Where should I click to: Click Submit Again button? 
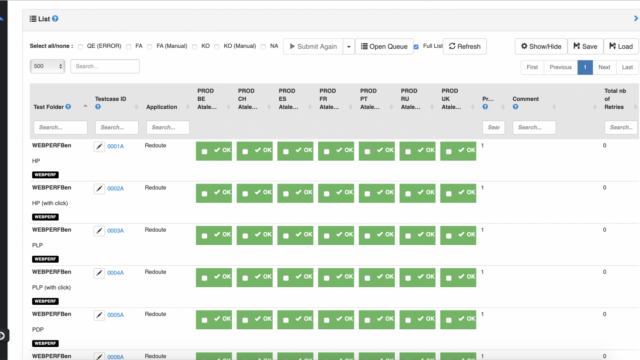(313, 47)
